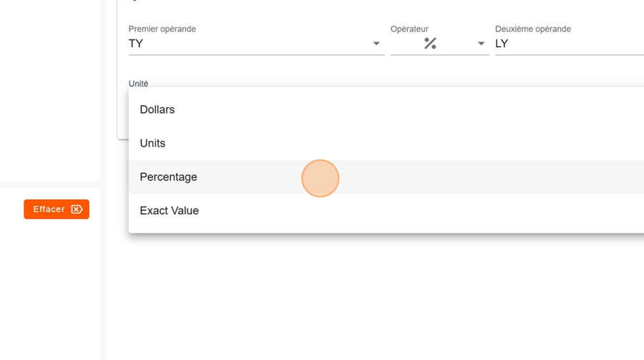Open the Opérateur dropdown arrow

tap(481, 44)
